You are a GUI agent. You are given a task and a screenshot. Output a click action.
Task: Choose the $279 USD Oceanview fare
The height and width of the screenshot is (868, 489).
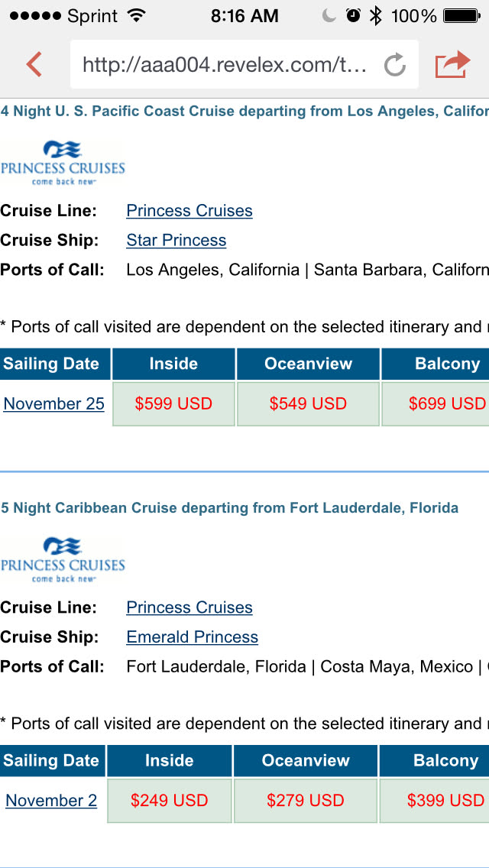[305, 801]
